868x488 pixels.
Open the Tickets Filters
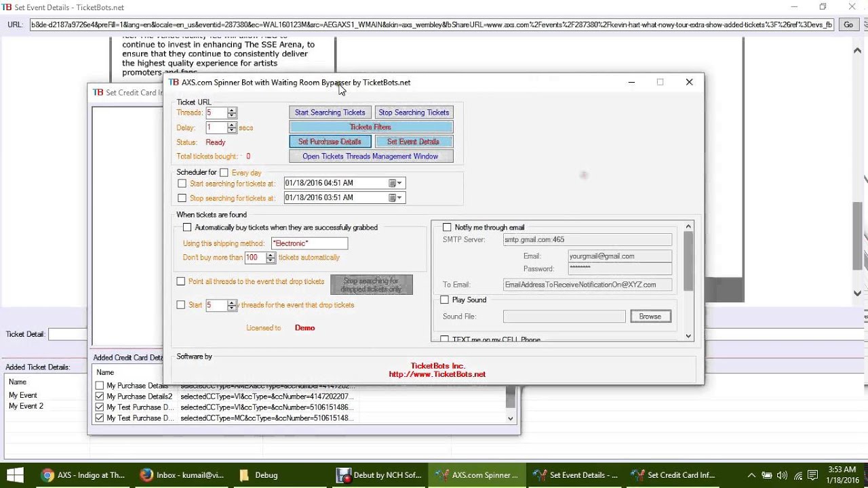pos(370,127)
